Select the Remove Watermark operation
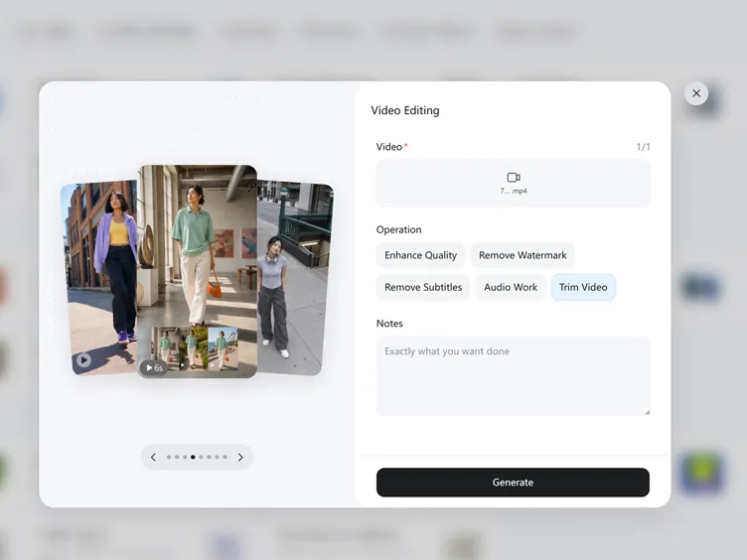This screenshot has height=560, width=747. [523, 255]
